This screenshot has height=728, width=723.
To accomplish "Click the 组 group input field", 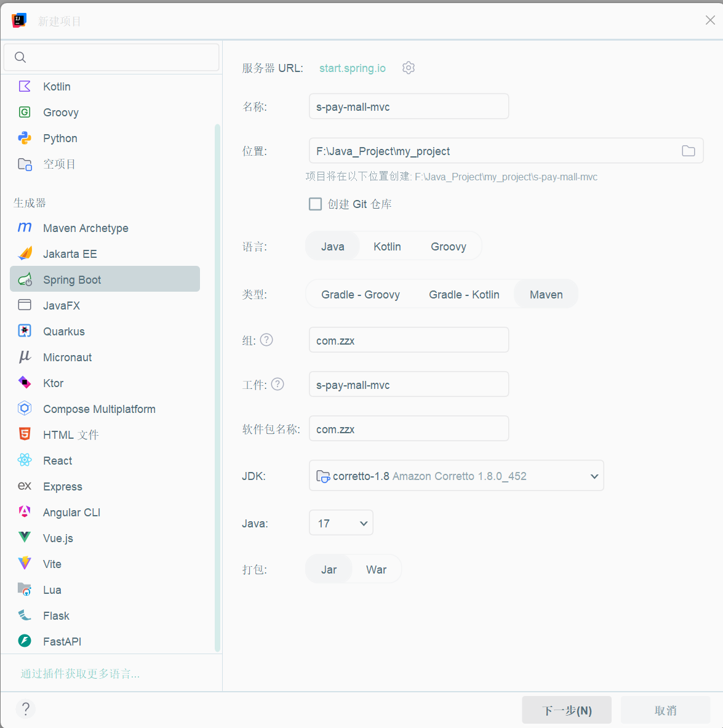I will click(x=409, y=340).
